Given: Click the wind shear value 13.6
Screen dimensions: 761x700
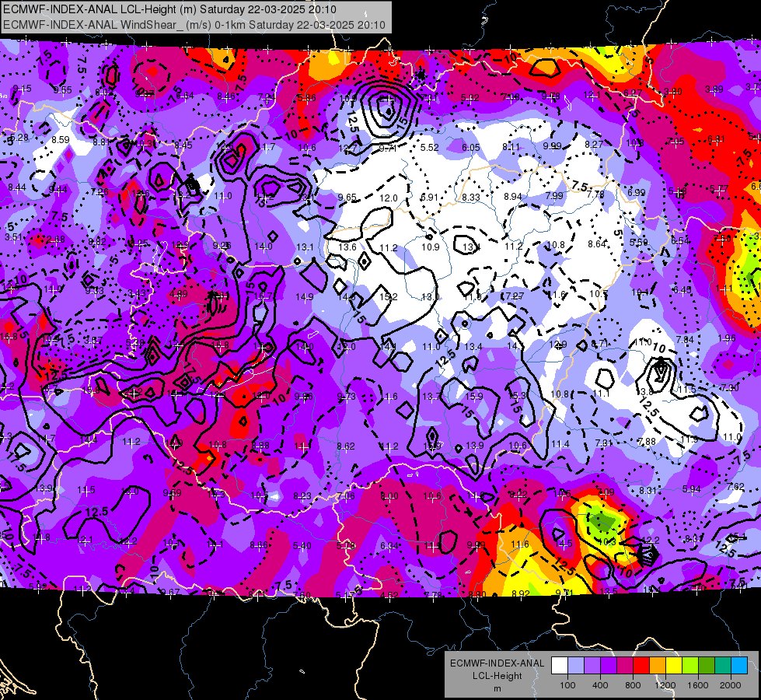Looking at the screenshot, I should pos(347,247).
